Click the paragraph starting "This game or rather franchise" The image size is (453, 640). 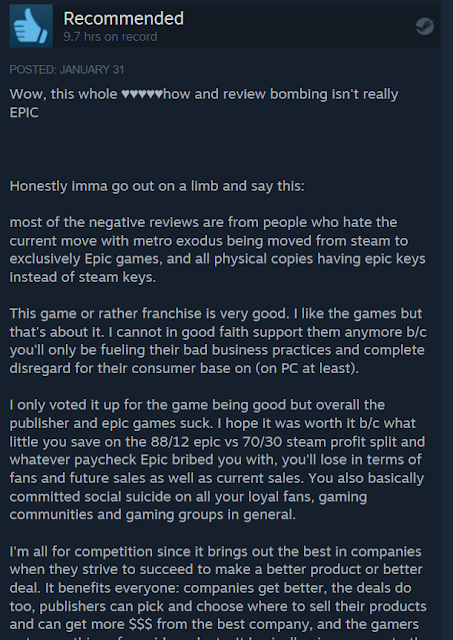218,341
